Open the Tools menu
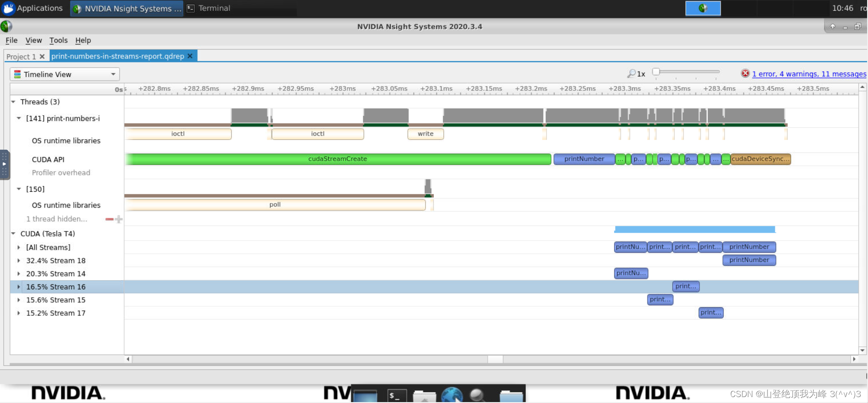 (58, 40)
